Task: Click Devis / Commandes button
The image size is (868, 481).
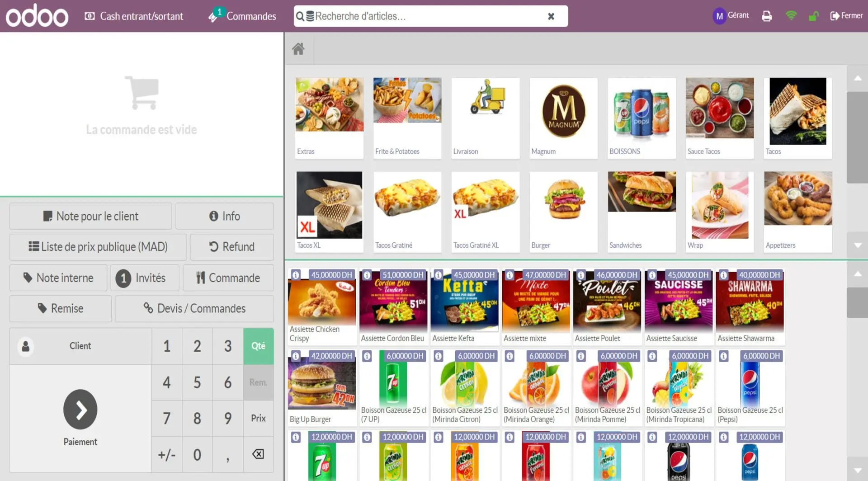Action: 194,308
